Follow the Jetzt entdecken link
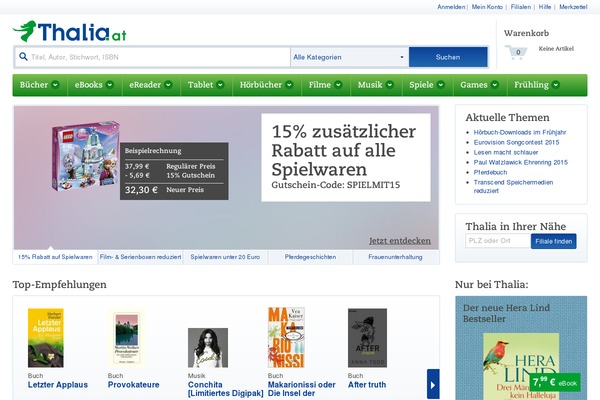 400,241
